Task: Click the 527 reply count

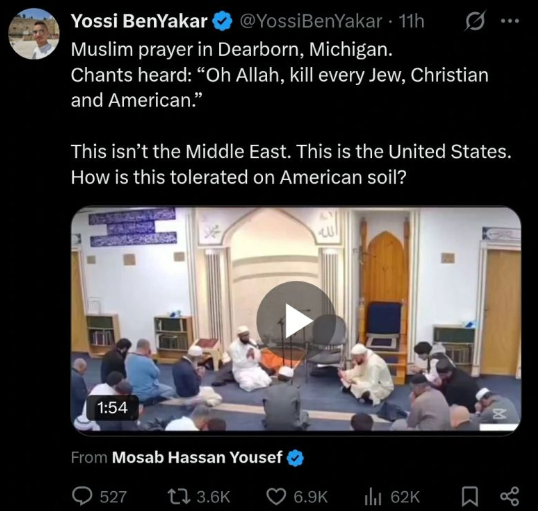Action: pyautogui.click(x=113, y=497)
